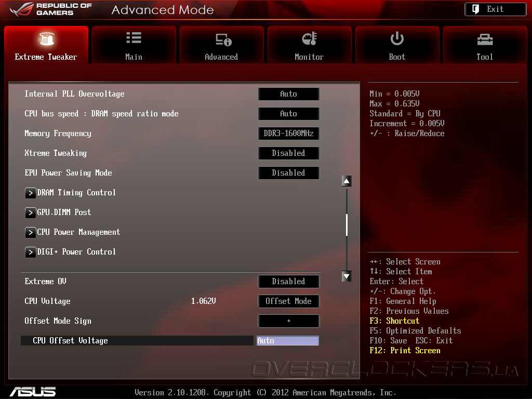Click the Version 2.10.1208 copyright text
The height and width of the screenshot is (399, 532).
point(265,393)
